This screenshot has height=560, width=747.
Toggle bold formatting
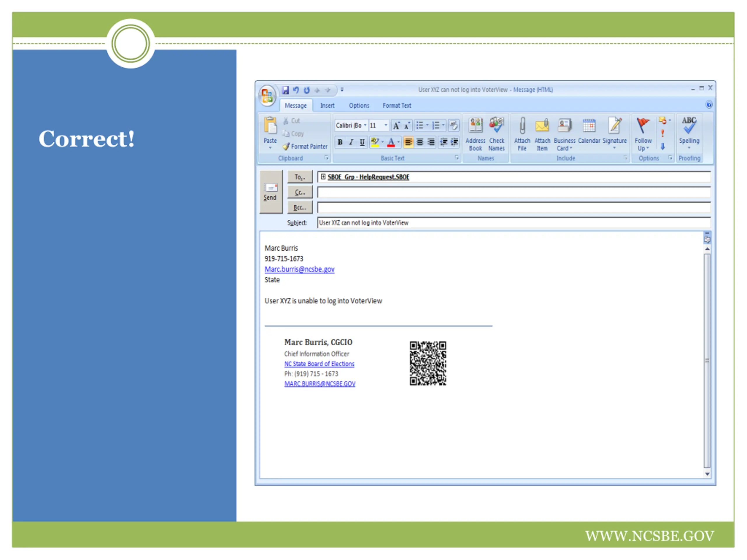[x=340, y=142]
